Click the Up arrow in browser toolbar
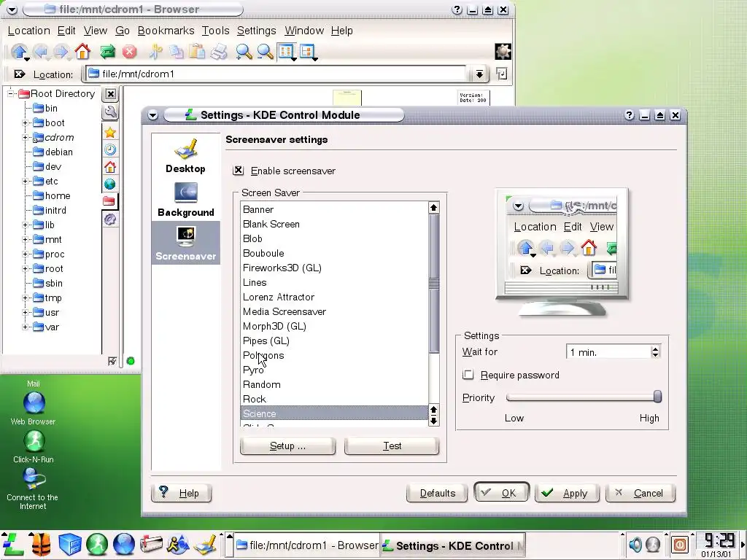Image resolution: width=747 pixels, height=560 pixels. pos(20,52)
